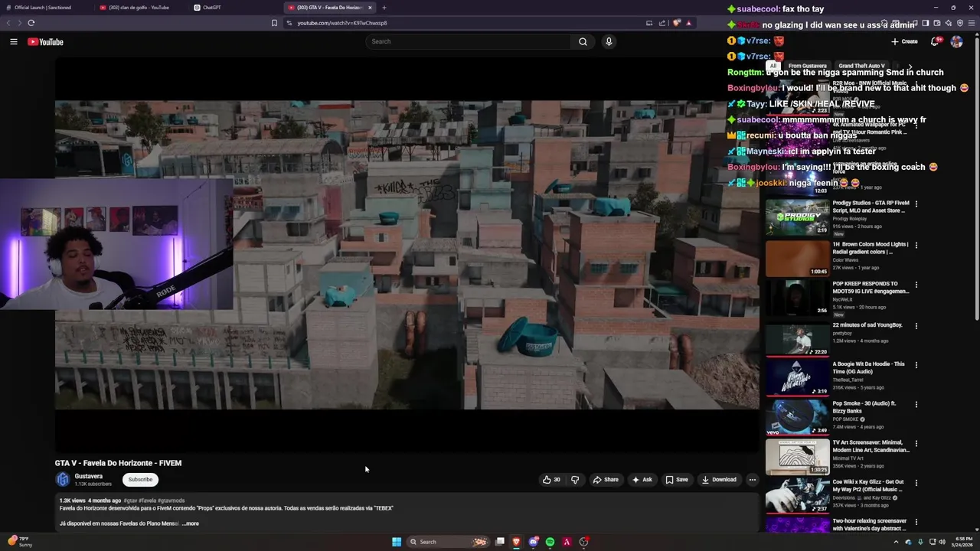Viewport: 980px width, 551px height.
Task: Switch to clan de golfo YouTube tab
Action: point(139,8)
